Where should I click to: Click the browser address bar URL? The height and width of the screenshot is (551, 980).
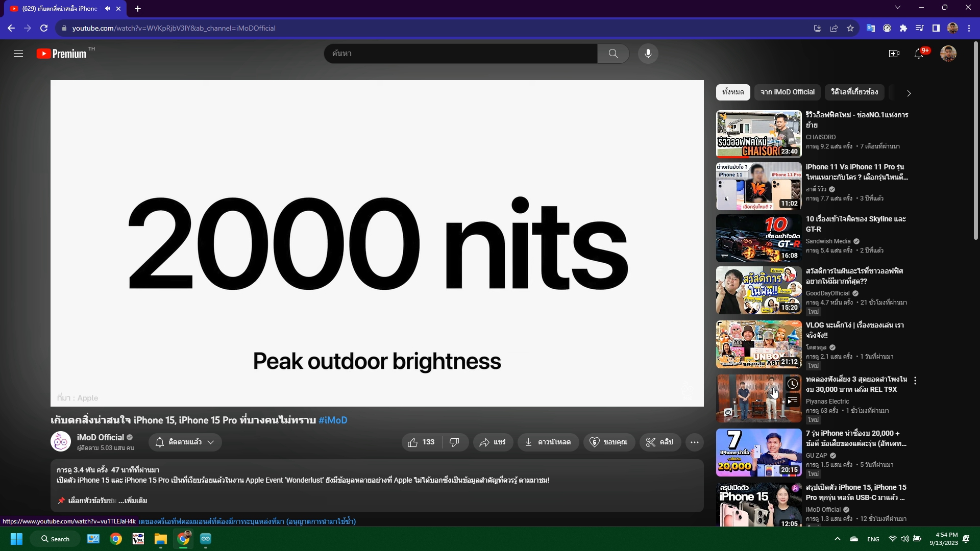(174, 28)
